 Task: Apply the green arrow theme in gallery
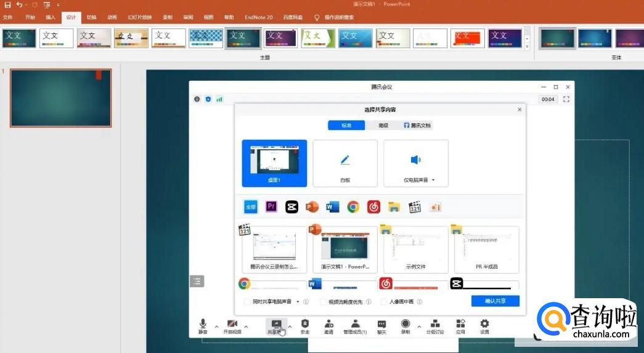(318, 38)
